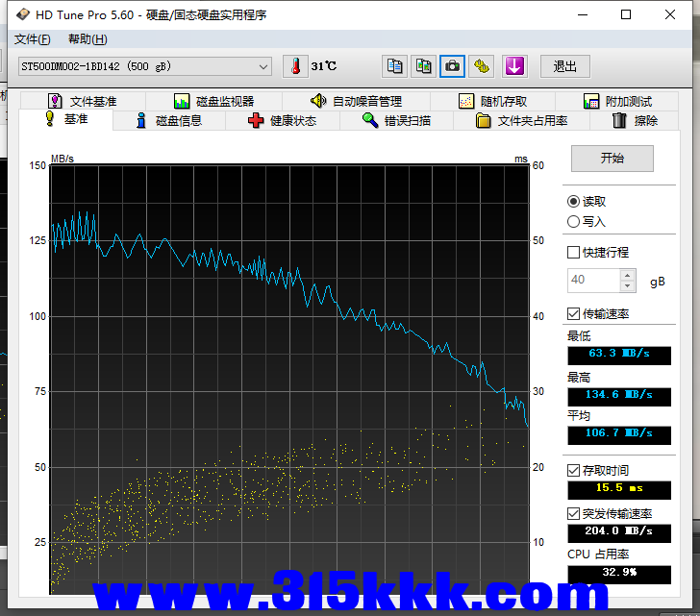This screenshot has height=616, width=700.
Task: Select the 写入 radio button
Action: point(574,221)
